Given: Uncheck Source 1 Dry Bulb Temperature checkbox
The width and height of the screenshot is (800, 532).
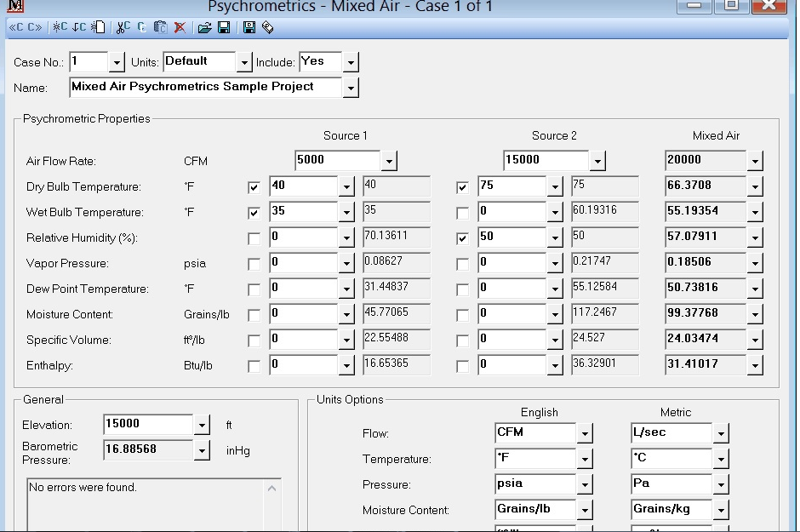Looking at the screenshot, I should point(254,187).
